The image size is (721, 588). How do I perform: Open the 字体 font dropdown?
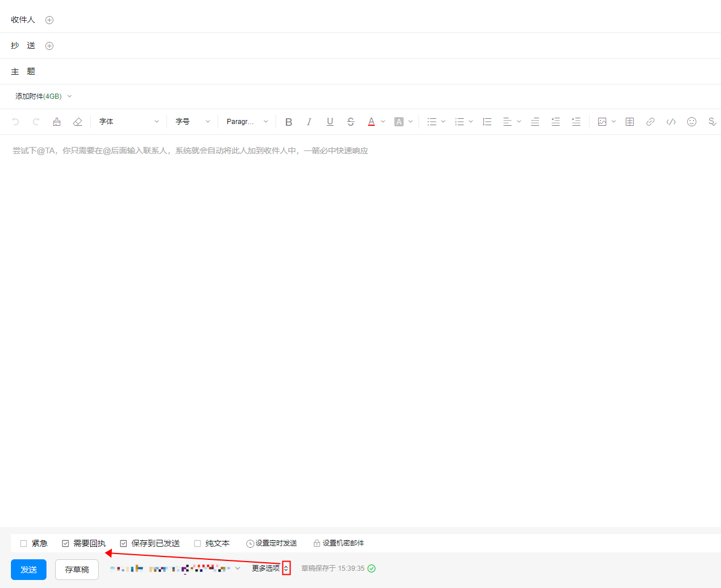point(129,122)
